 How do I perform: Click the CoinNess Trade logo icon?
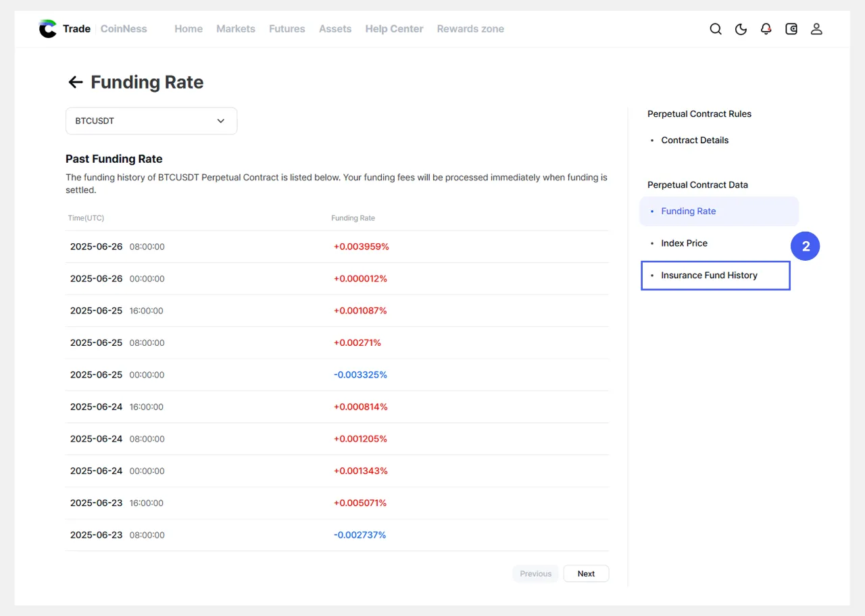[48, 29]
